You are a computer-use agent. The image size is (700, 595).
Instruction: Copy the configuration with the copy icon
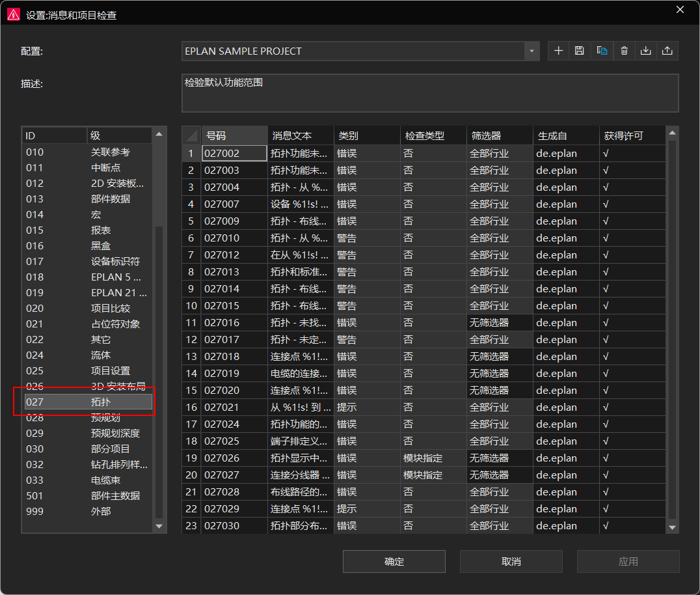602,51
